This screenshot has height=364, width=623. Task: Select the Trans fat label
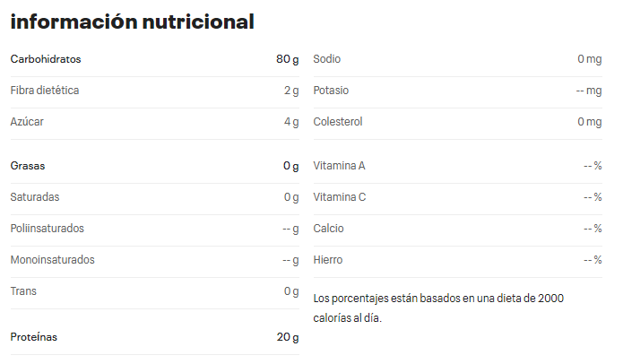pyautogui.click(x=23, y=291)
